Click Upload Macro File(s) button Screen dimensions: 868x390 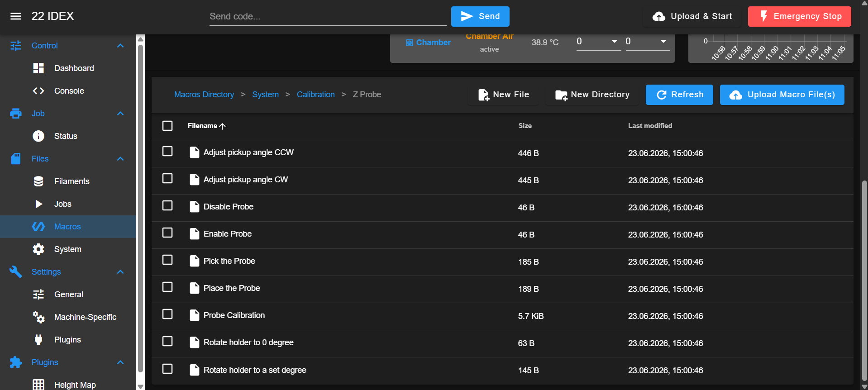(782, 95)
